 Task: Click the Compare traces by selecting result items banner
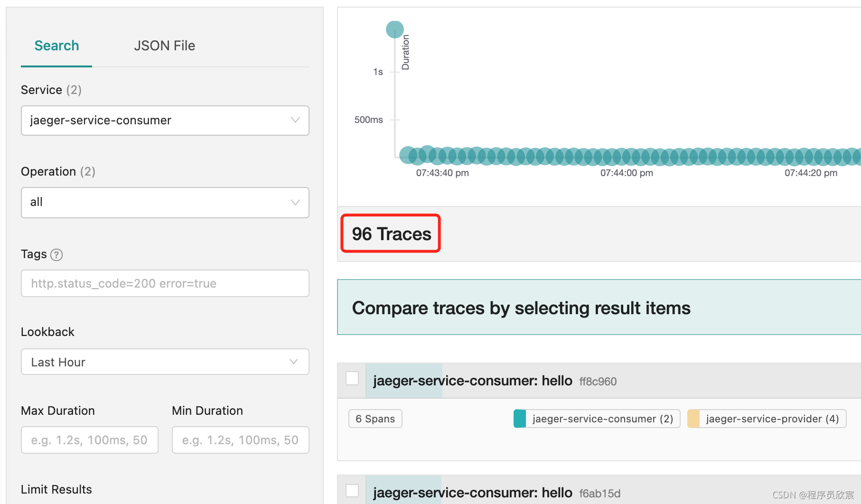coord(599,307)
